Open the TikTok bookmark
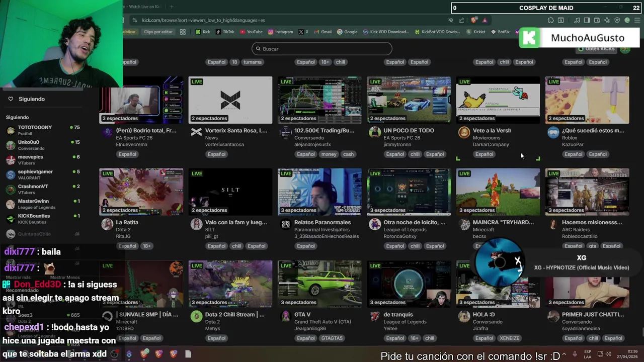Viewport: 644px width, 362px height. 225,32
